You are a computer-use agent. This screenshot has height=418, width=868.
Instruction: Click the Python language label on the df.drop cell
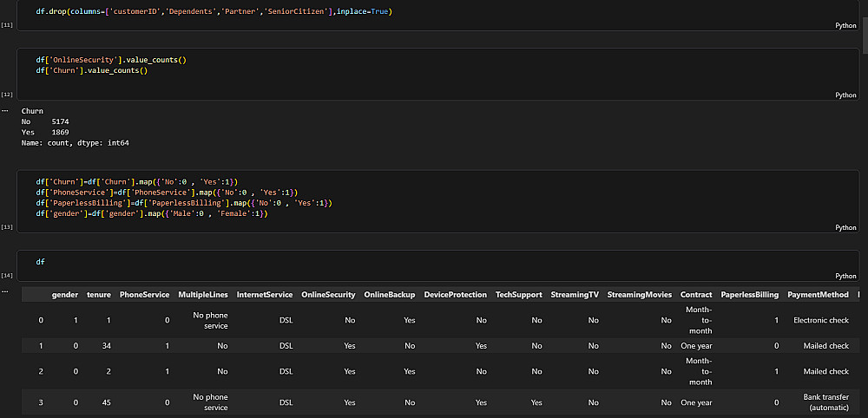[x=845, y=26]
